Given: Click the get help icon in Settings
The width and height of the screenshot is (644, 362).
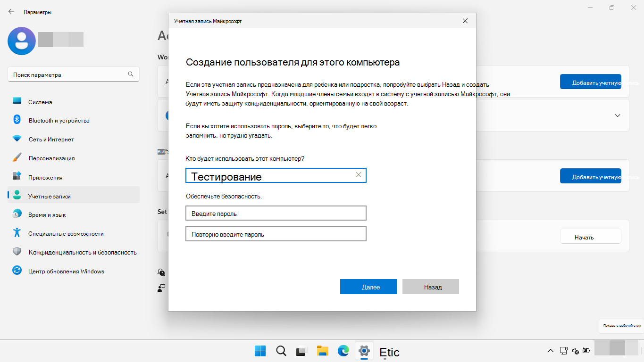Looking at the screenshot, I should (x=161, y=272).
